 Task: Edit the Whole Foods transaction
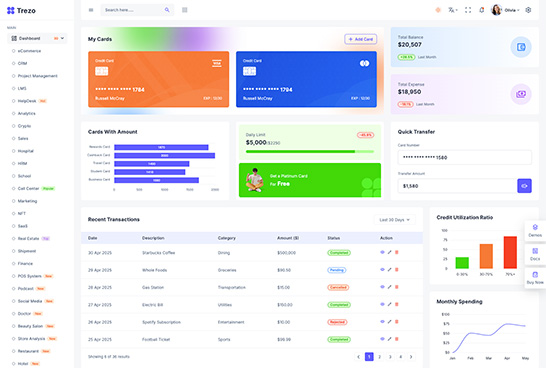[x=389, y=269]
